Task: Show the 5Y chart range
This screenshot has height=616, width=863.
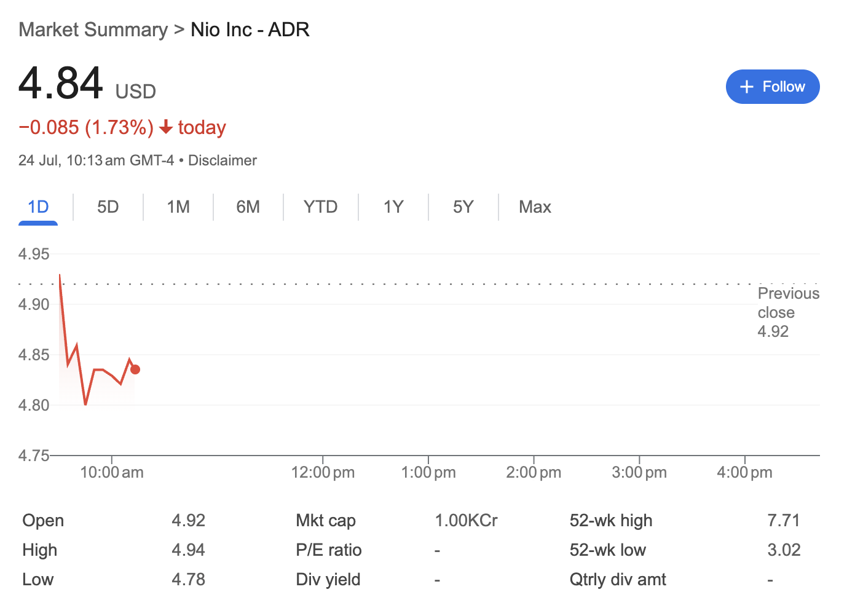Action: tap(463, 207)
